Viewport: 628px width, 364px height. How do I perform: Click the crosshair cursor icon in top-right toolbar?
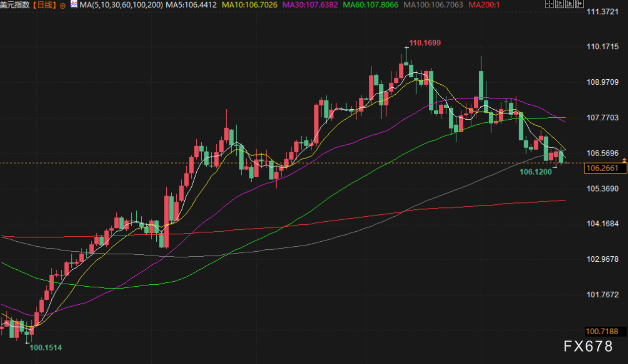coord(549,3)
